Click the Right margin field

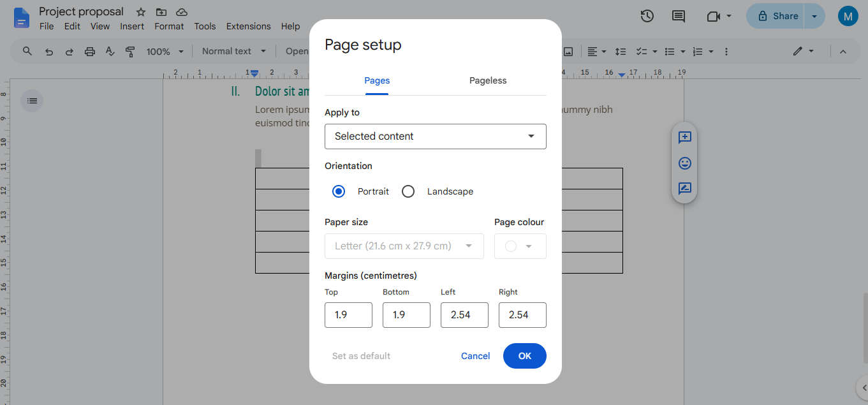522,315
